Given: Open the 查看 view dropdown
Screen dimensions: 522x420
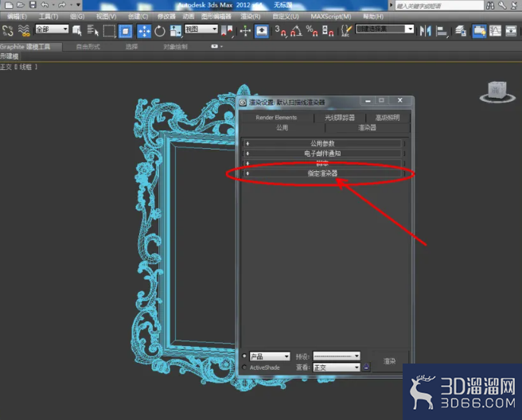Looking at the screenshot, I should tap(337, 367).
